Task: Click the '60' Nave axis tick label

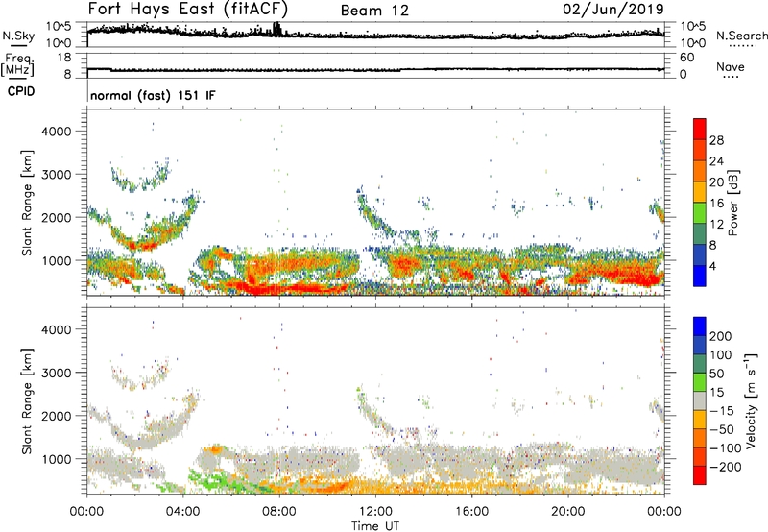Action: click(686, 58)
